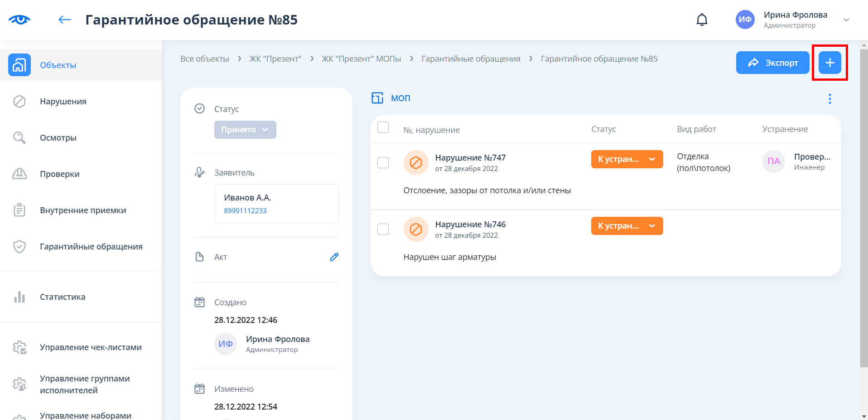Edit the Акт with pencil icon
The image size is (868, 420).
[x=334, y=257]
